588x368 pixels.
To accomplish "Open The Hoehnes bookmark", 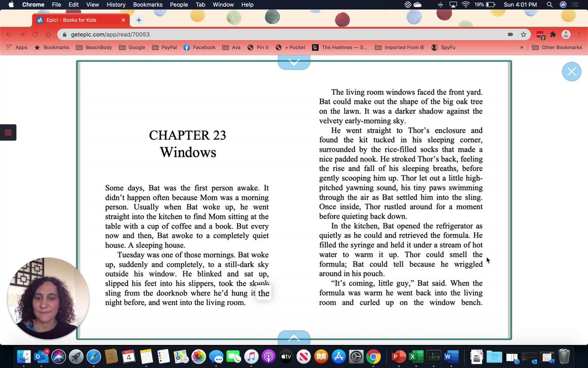I will coord(340,47).
